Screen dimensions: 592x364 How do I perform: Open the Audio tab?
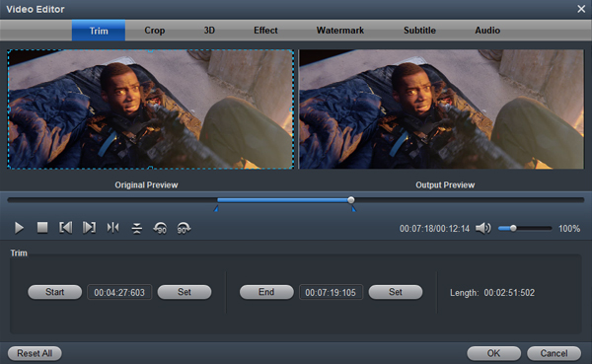(487, 31)
